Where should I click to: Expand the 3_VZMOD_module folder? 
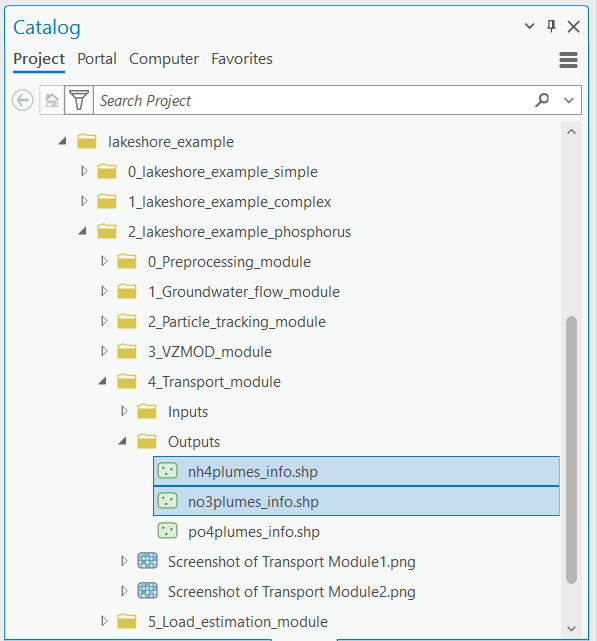click(104, 351)
